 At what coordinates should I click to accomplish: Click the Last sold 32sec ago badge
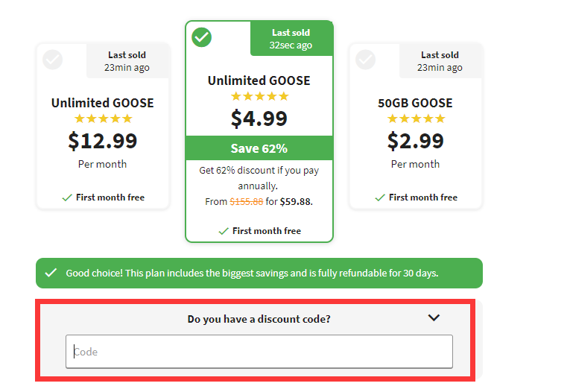pos(291,39)
